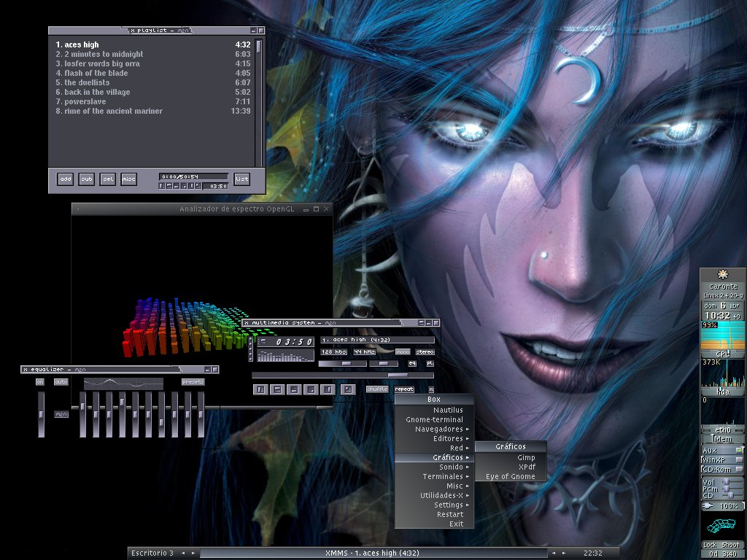Click the previous window arrow left of the toolbar clock
747x560 pixels.
pos(554,553)
